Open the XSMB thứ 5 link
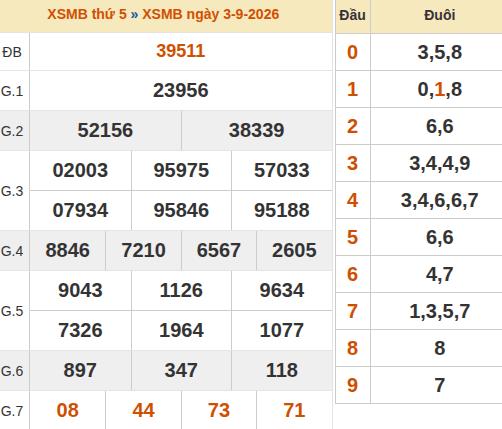 click(87, 14)
